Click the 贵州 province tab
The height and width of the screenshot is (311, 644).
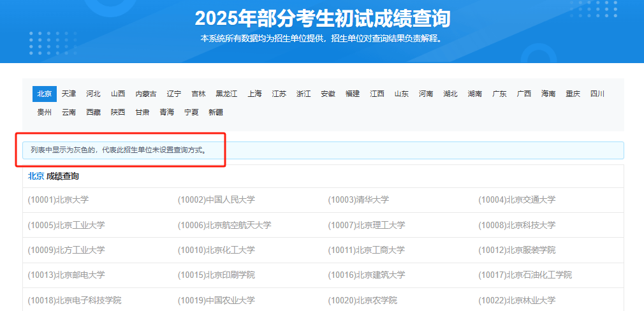[x=45, y=112]
